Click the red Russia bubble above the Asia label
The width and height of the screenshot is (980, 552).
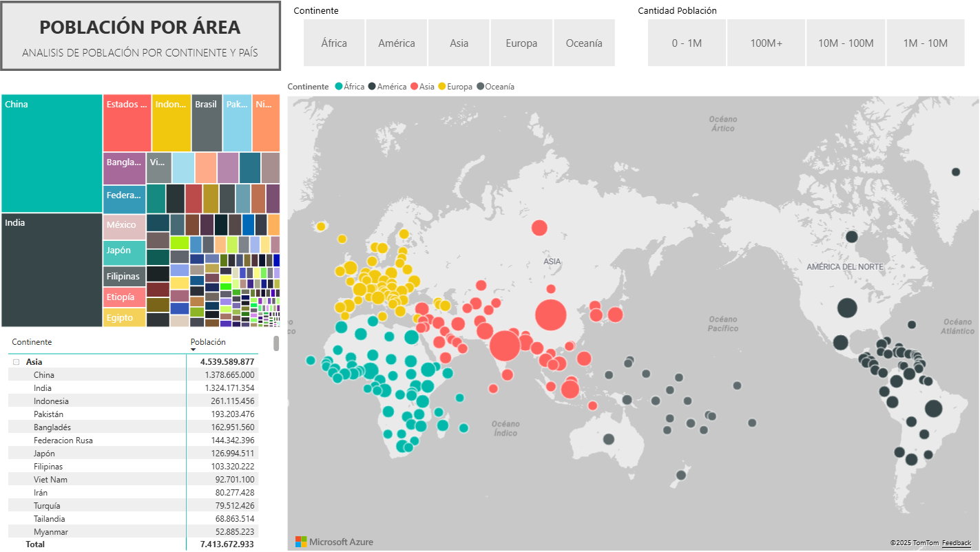[x=539, y=228]
